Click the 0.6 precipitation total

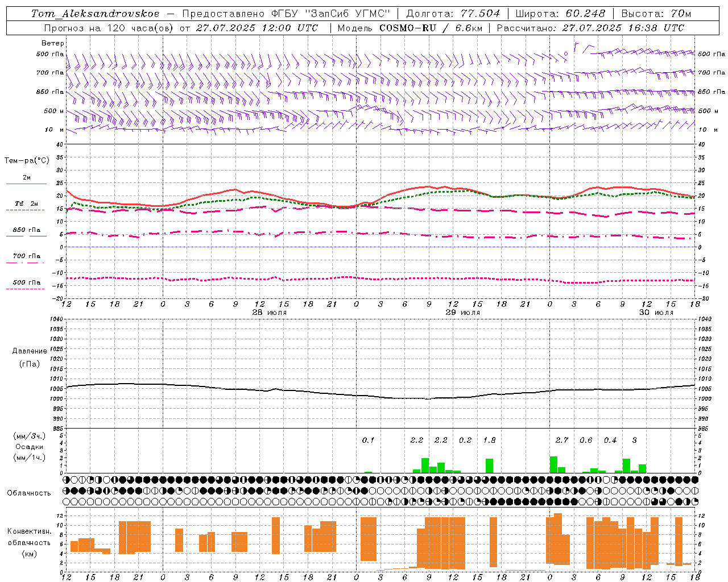(586, 440)
